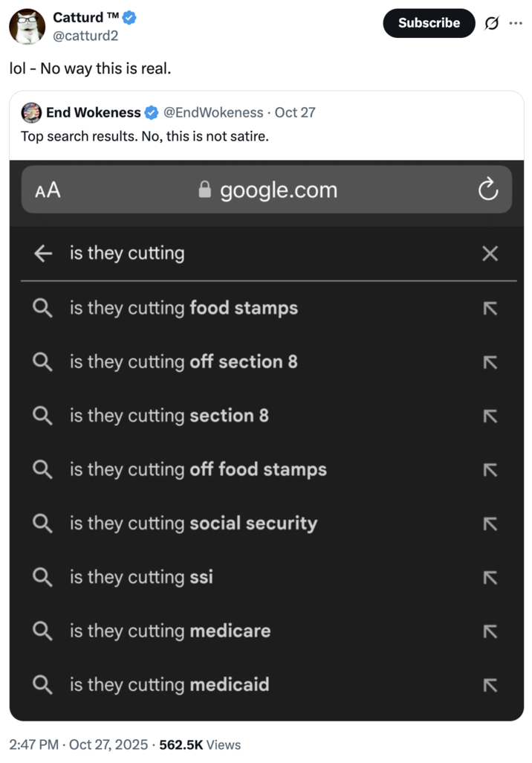Click the arrow to fill in 'is they cutting food stamps'
This screenshot has height=763, width=532.
[x=490, y=308]
